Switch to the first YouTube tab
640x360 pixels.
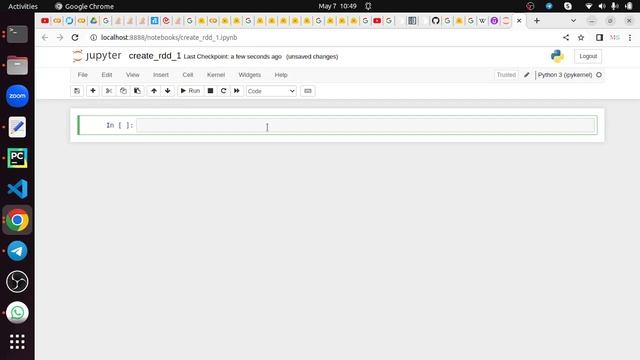point(45,20)
